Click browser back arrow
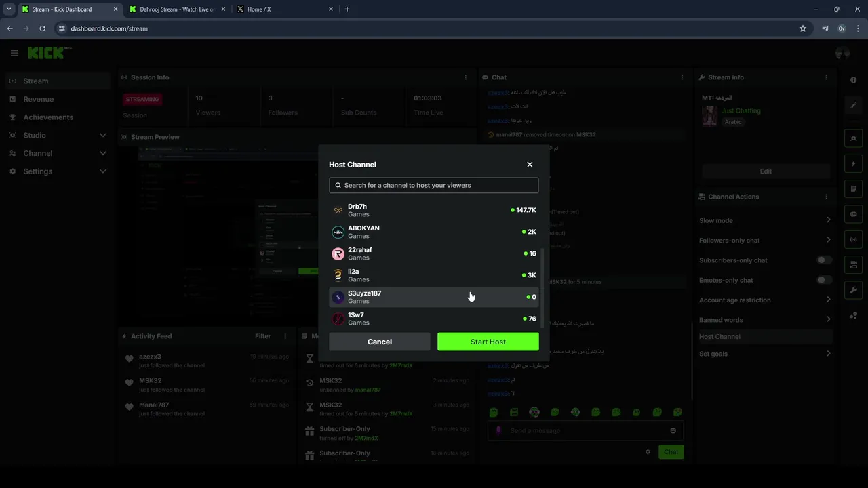Image resolution: width=868 pixels, height=488 pixels. [9, 28]
